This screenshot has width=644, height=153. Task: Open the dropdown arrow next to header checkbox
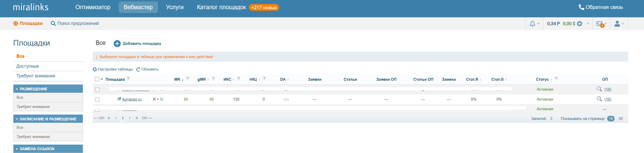point(102,79)
